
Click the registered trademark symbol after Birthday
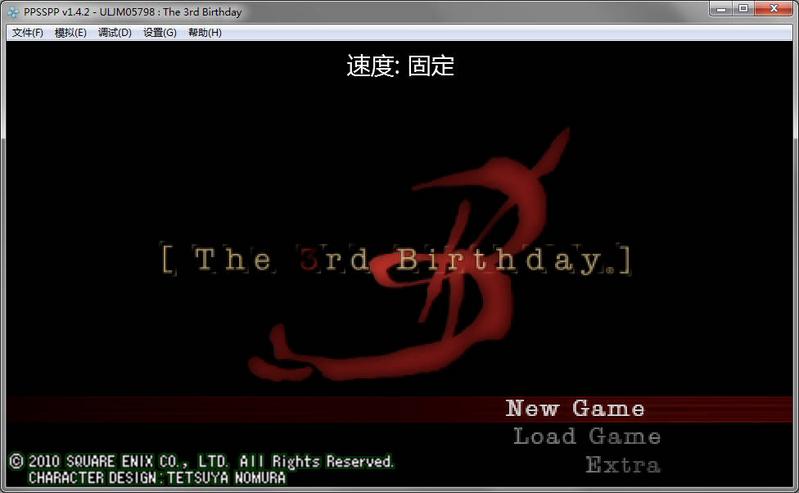point(611,268)
